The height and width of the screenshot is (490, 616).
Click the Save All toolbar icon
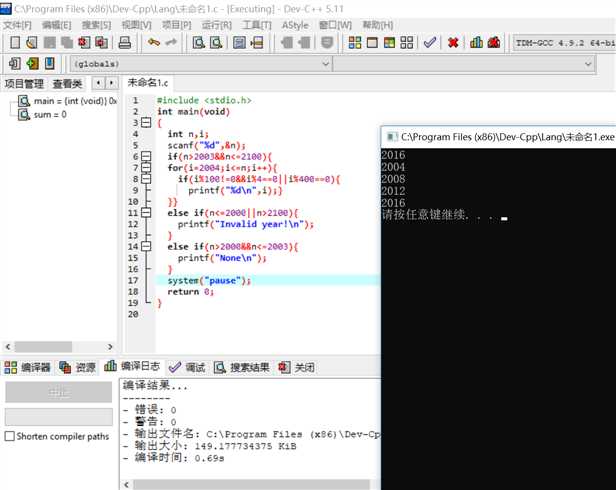pyautogui.click(x=67, y=42)
